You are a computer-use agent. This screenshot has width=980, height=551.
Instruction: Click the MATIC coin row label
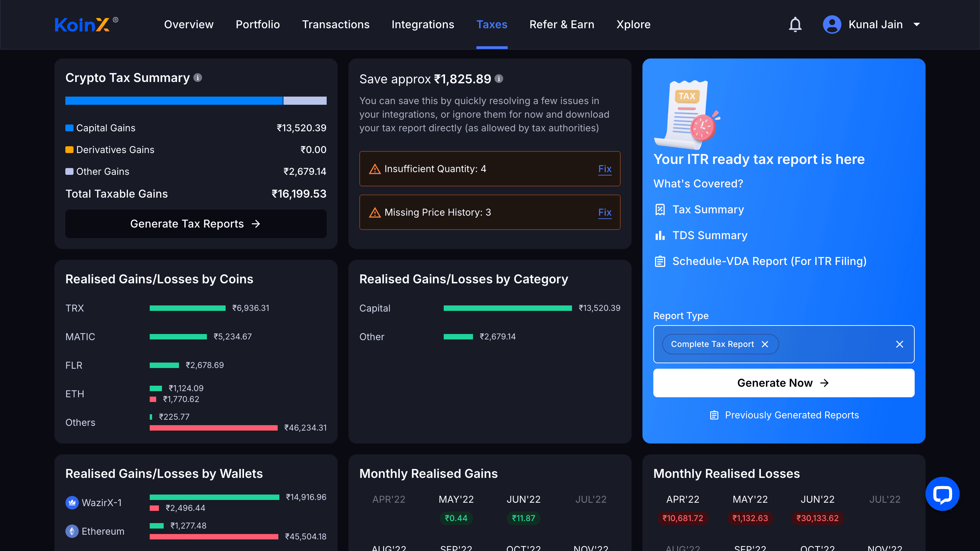[80, 336]
